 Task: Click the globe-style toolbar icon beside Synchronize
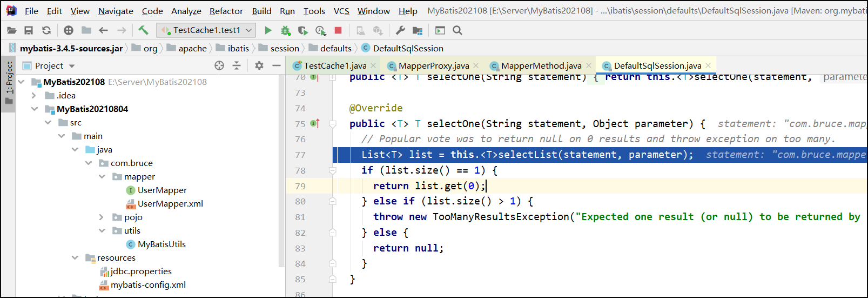click(x=69, y=30)
